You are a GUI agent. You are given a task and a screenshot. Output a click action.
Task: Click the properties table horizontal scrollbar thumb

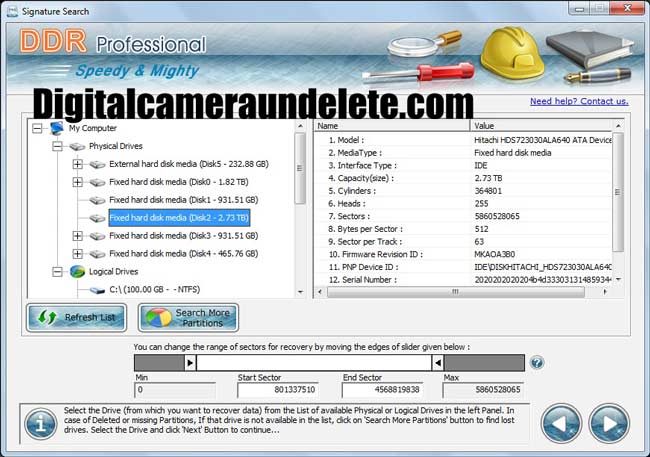pyautogui.click(x=456, y=292)
